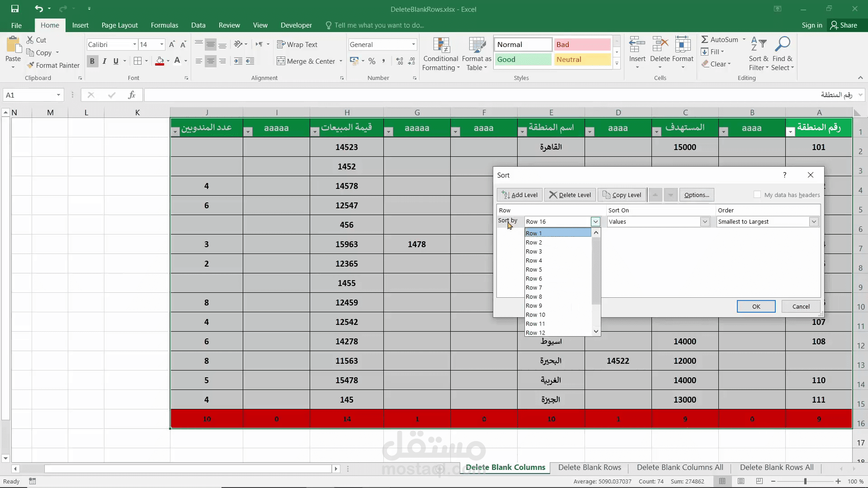Click the Format Painter brush icon
The height and width of the screenshot is (488, 868).
(x=30, y=66)
